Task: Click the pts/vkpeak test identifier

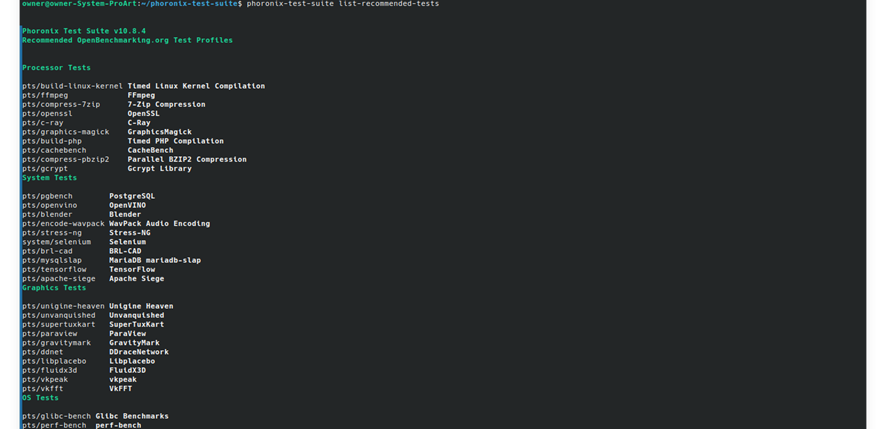Action: [45, 380]
